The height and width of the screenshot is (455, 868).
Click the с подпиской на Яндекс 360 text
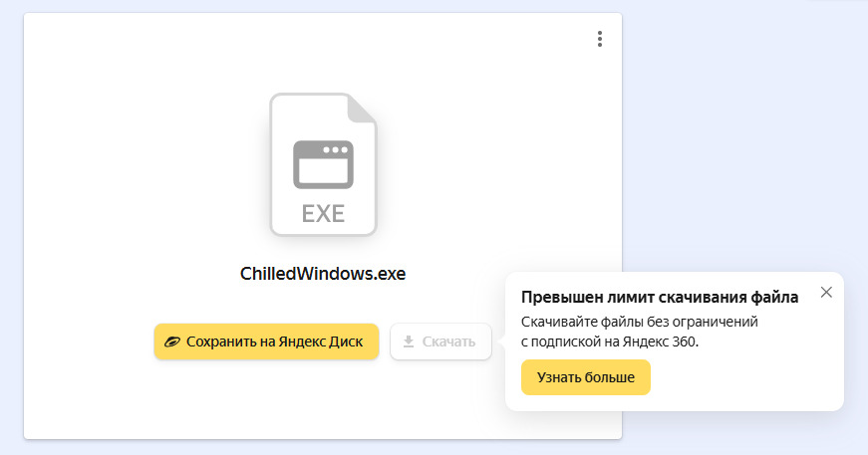(610, 341)
